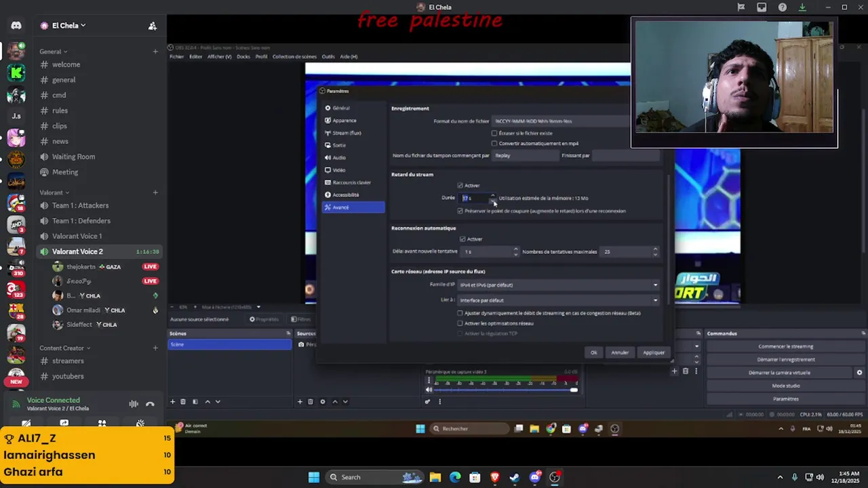This screenshot has width=868, height=488.
Task: Select Sortie in OBS settings sidebar
Action: 353,145
